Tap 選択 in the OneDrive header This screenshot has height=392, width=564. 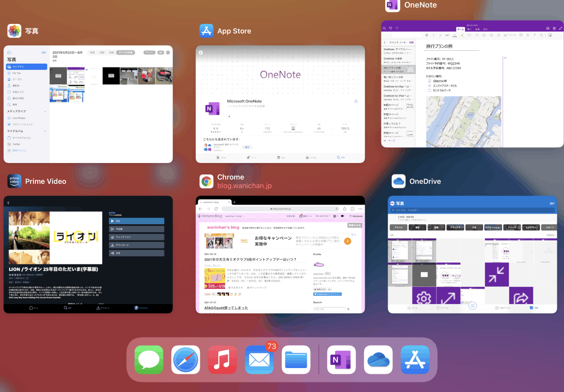[552, 204]
